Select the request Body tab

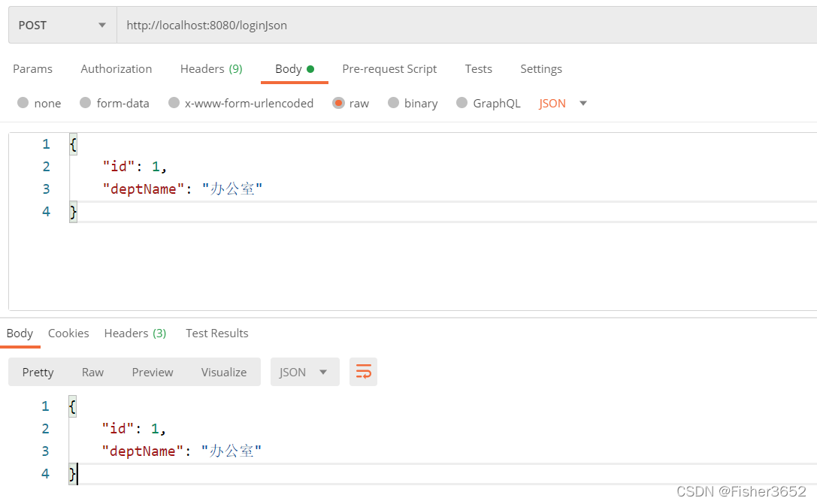[x=295, y=69]
